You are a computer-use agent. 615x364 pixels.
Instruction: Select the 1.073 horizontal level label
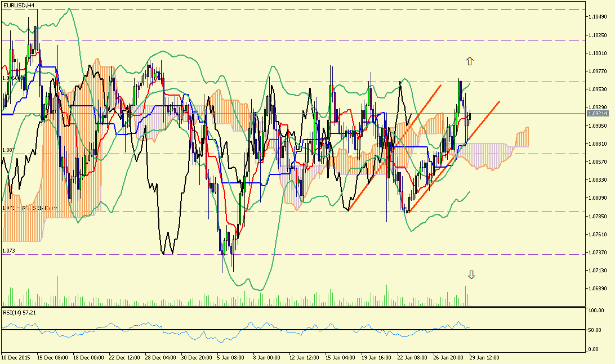(x=8, y=250)
